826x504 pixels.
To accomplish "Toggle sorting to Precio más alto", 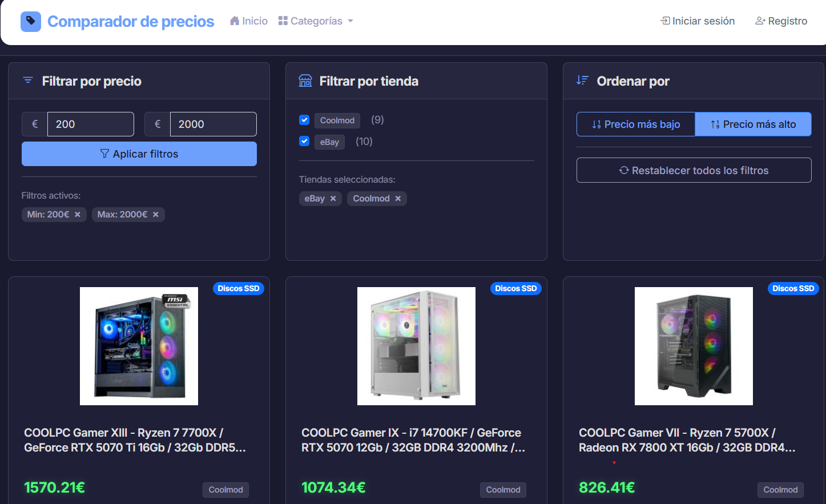I will [x=753, y=124].
